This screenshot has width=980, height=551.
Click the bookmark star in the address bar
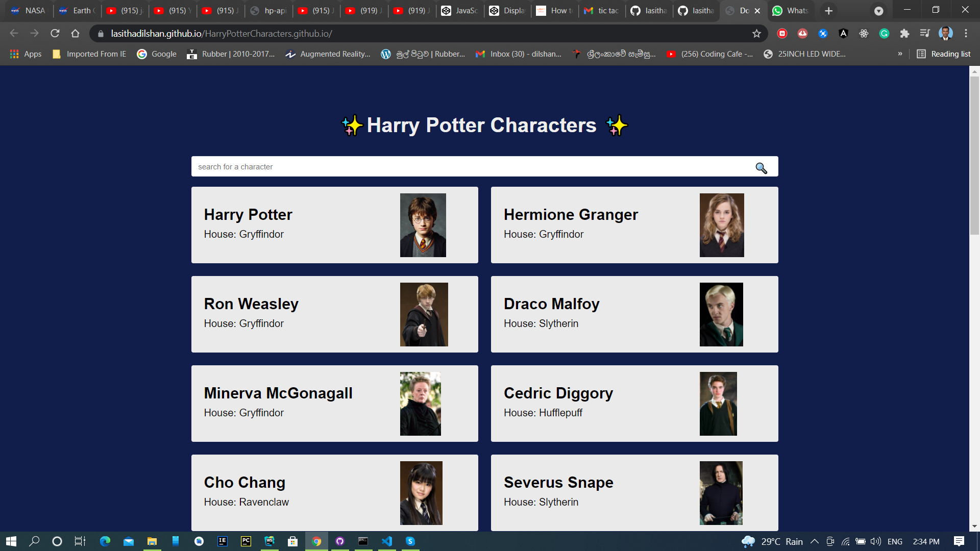757,33
